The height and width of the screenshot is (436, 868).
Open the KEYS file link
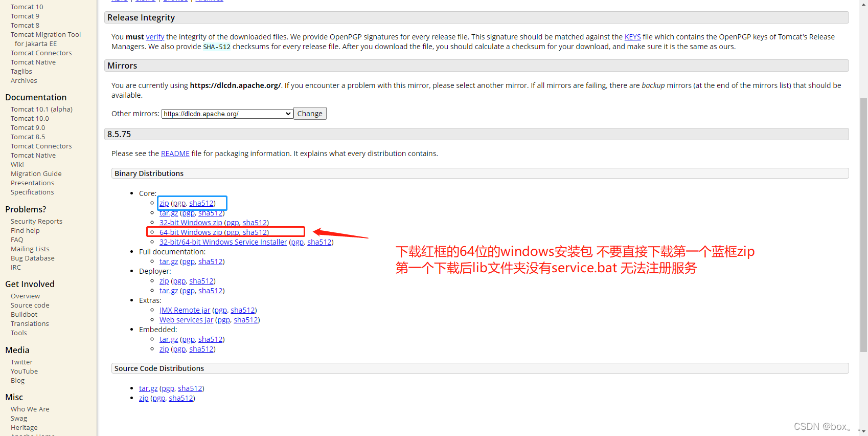pyautogui.click(x=632, y=37)
